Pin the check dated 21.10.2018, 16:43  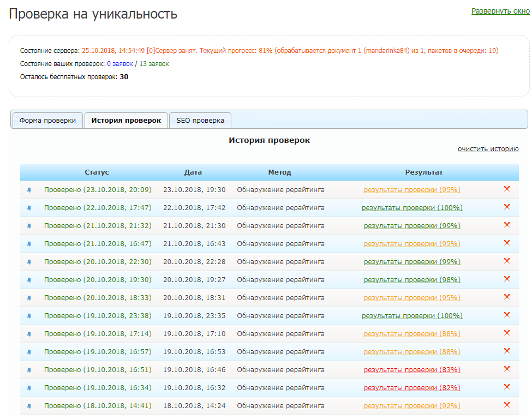(x=29, y=244)
